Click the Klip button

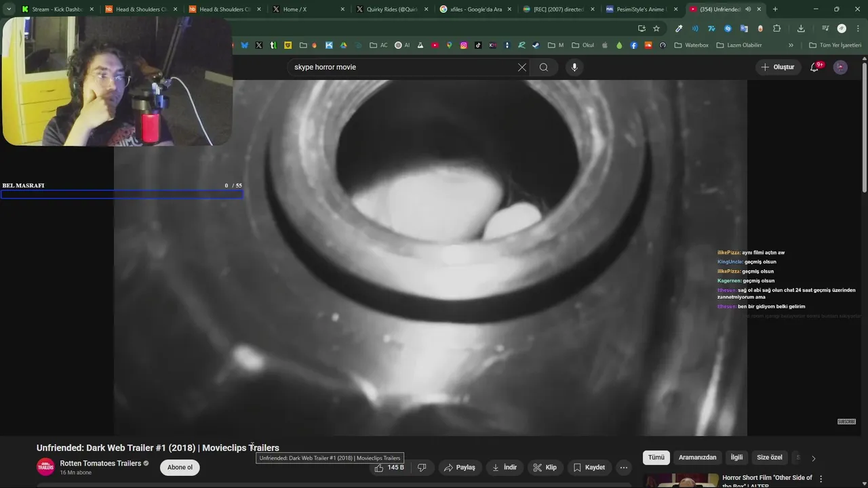545,468
